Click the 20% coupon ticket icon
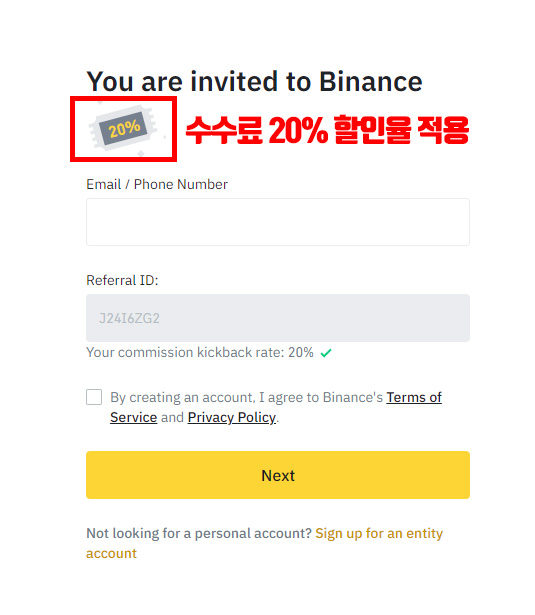The height and width of the screenshot is (615, 535). (123, 128)
